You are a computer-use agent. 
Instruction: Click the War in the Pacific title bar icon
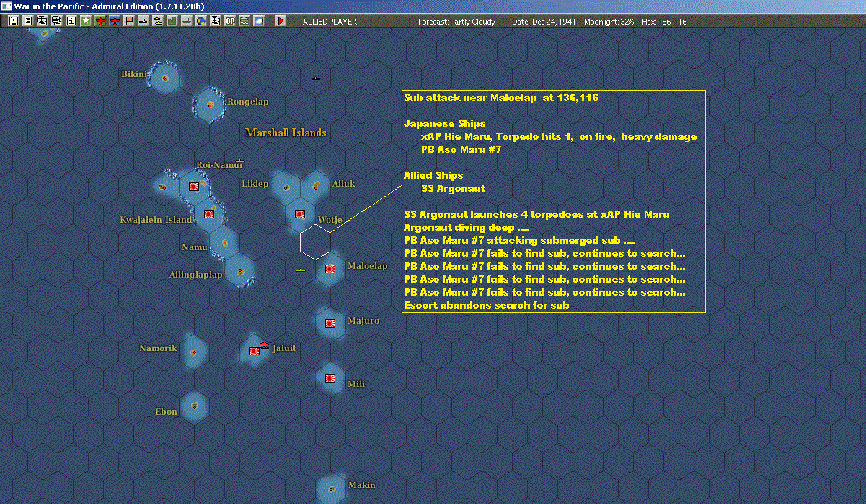pos(6,6)
